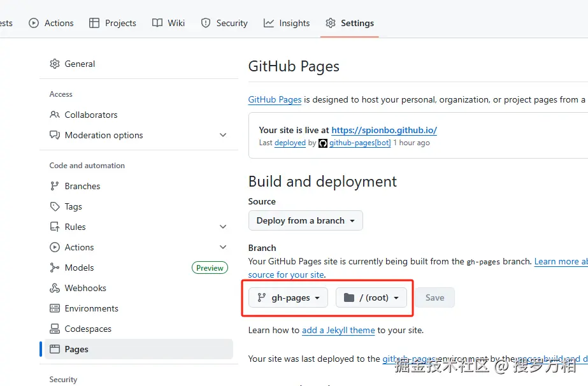Expand the Rules section chevron

(x=223, y=227)
